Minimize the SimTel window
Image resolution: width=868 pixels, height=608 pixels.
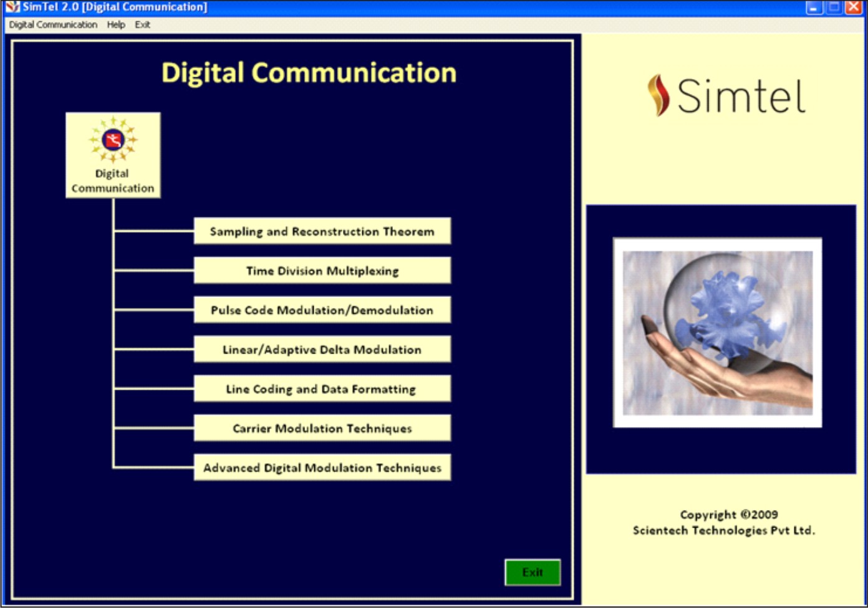click(x=814, y=7)
